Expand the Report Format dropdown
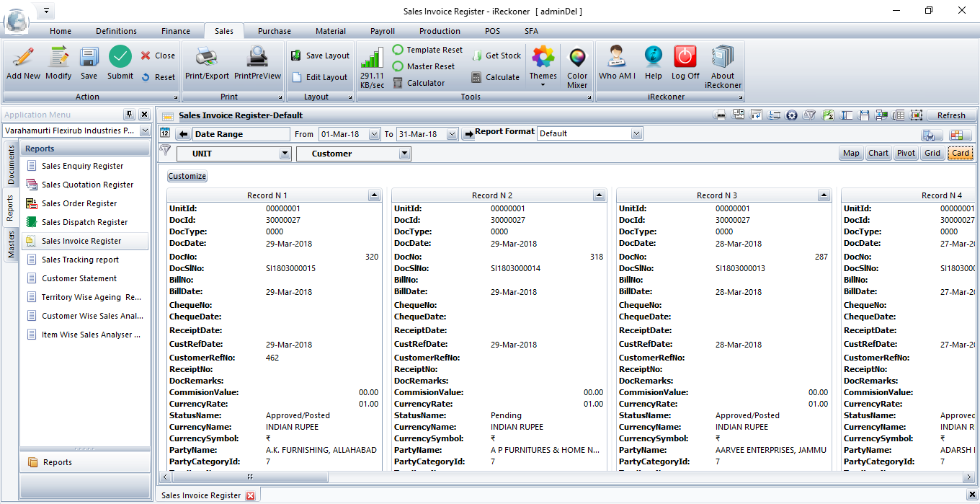This screenshot has width=980, height=504. tap(636, 133)
